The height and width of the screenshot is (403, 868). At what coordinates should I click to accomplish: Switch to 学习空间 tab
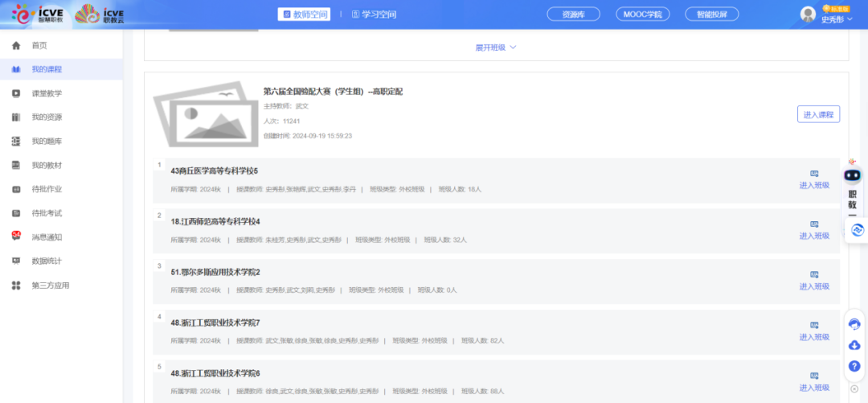click(x=375, y=14)
